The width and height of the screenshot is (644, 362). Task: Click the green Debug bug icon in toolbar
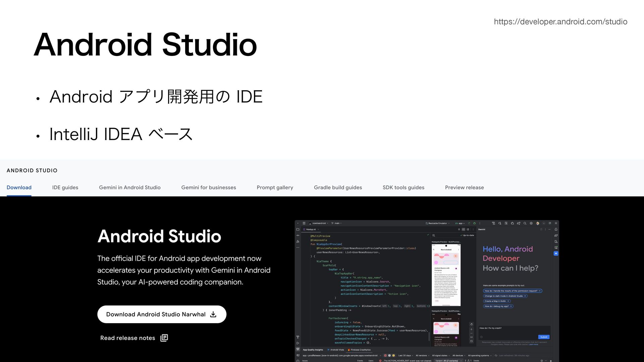pos(474,223)
